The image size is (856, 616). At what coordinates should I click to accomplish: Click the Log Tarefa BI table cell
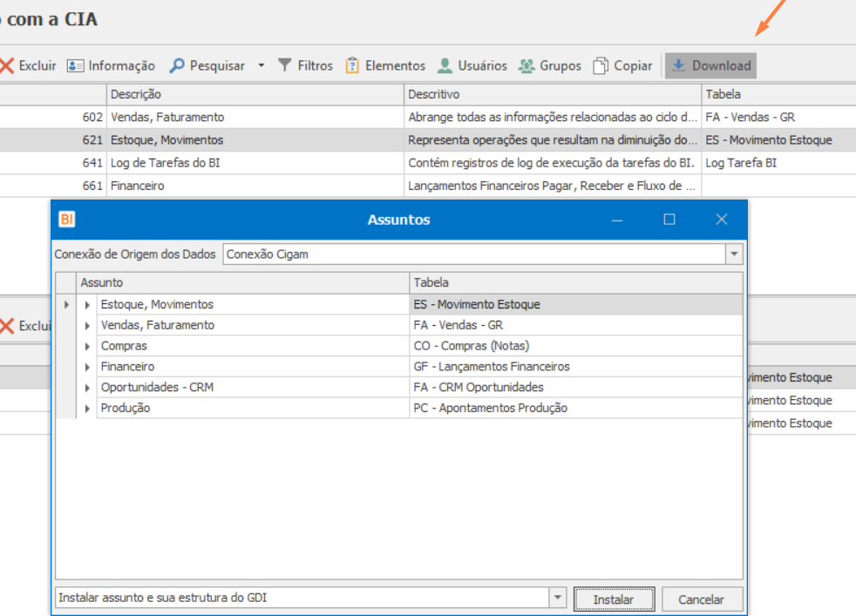click(x=778, y=163)
